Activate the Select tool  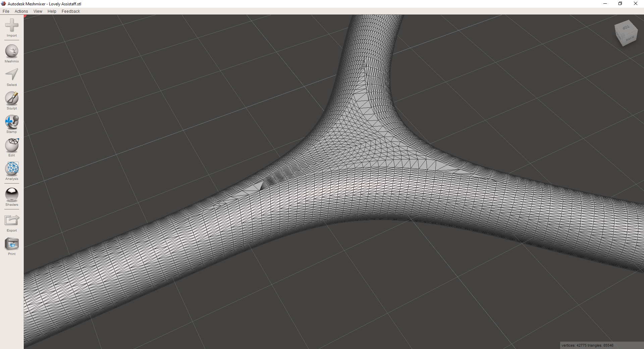(12, 74)
